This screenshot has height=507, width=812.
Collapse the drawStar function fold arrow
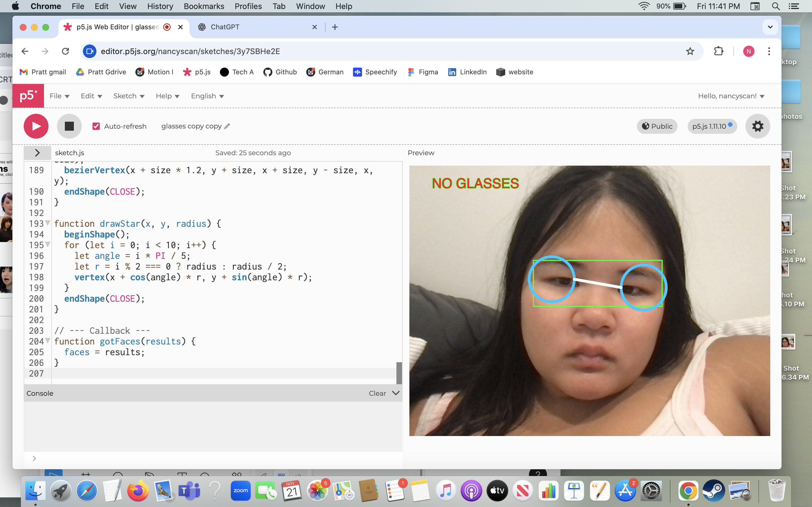pyautogui.click(x=48, y=223)
